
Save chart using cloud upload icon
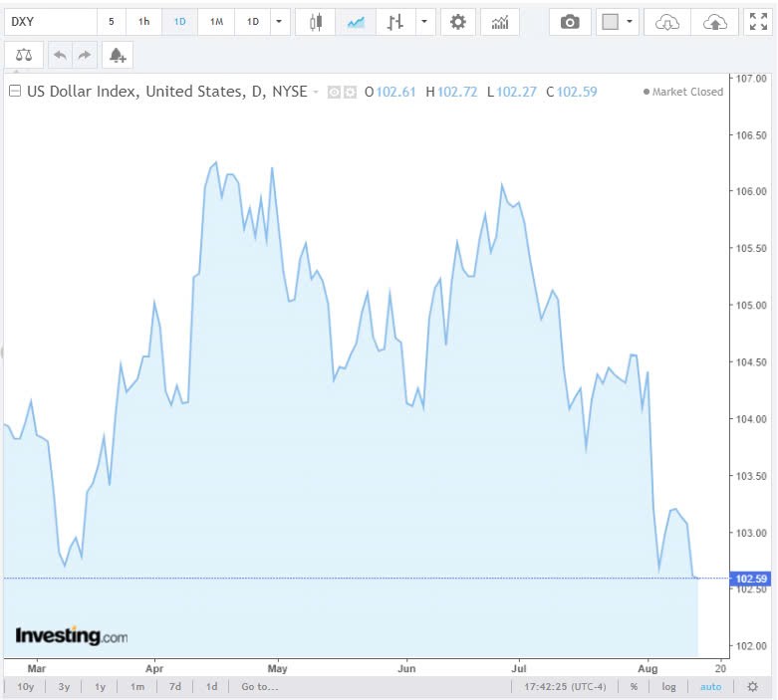click(x=714, y=22)
